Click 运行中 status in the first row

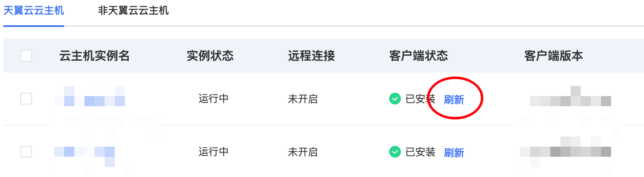pos(214,99)
